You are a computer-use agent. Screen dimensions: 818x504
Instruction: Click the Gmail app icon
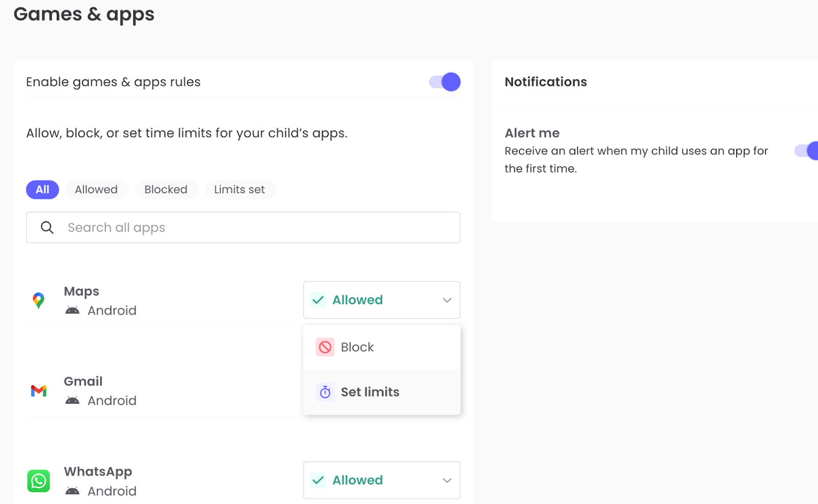38,391
